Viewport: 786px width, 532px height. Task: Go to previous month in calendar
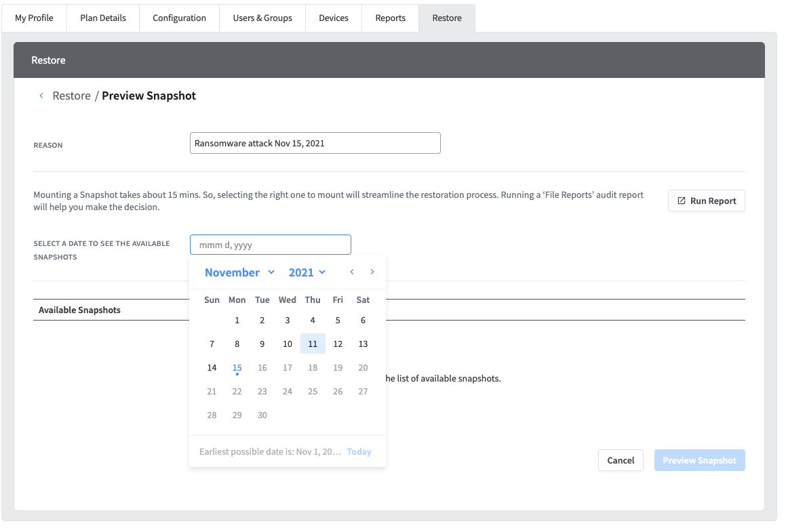[x=352, y=272]
